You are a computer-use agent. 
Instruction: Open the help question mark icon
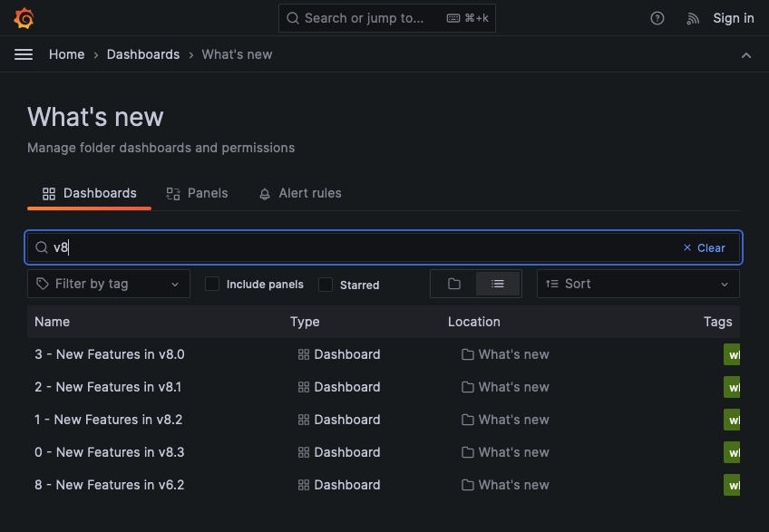658,18
